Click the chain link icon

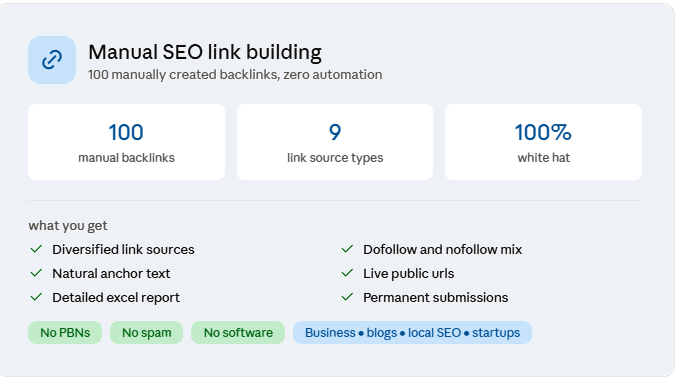tap(52, 60)
